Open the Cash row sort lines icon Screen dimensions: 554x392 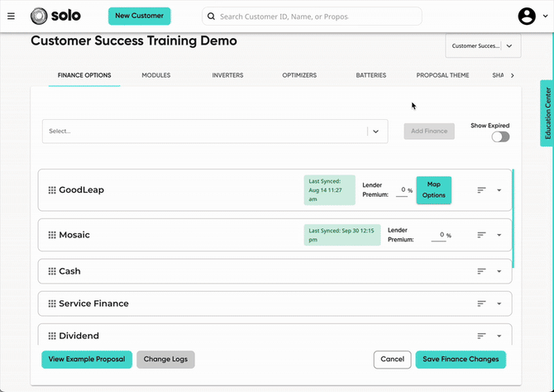481,271
